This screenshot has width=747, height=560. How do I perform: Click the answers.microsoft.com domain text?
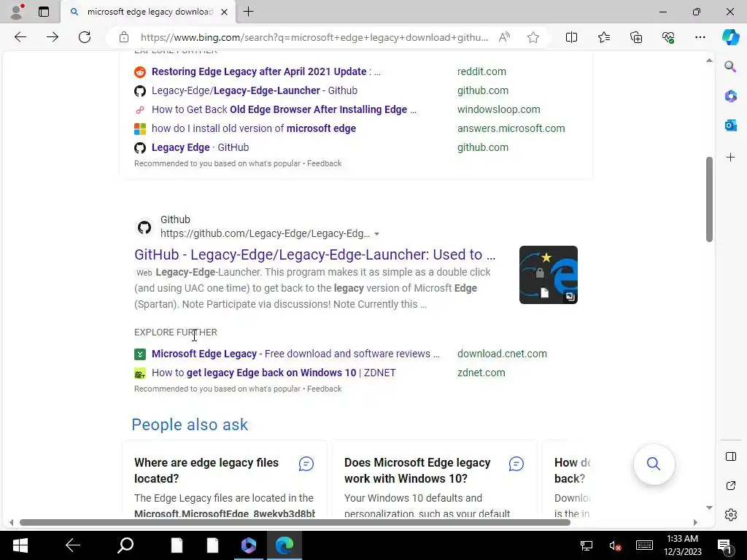pyautogui.click(x=511, y=128)
